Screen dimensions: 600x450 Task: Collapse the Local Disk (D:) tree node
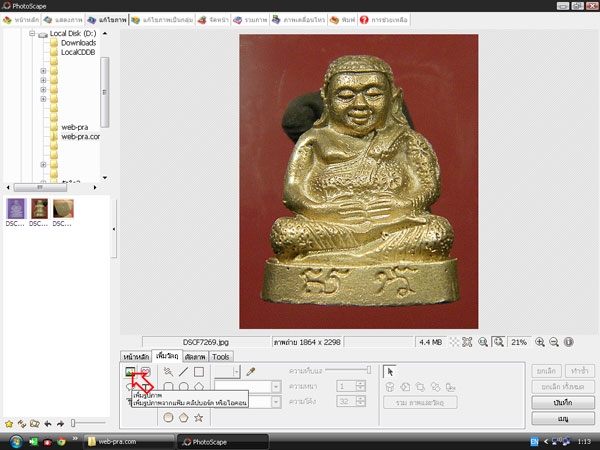tap(32, 33)
